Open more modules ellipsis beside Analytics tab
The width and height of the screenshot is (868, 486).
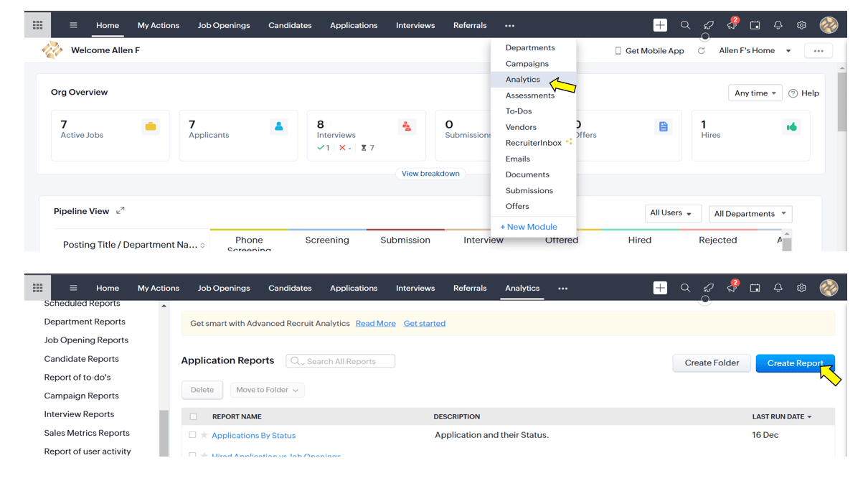coord(562,289)
